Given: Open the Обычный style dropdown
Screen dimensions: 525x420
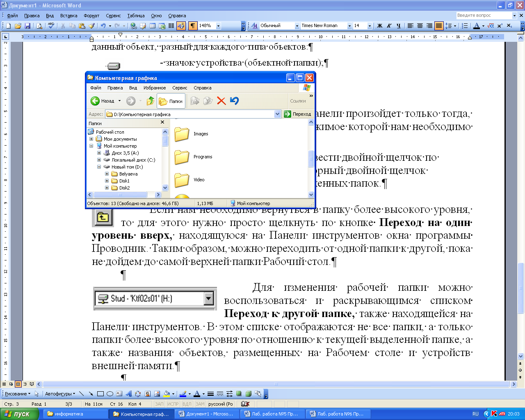Looking at the screenshot, I should pos(297,26).
